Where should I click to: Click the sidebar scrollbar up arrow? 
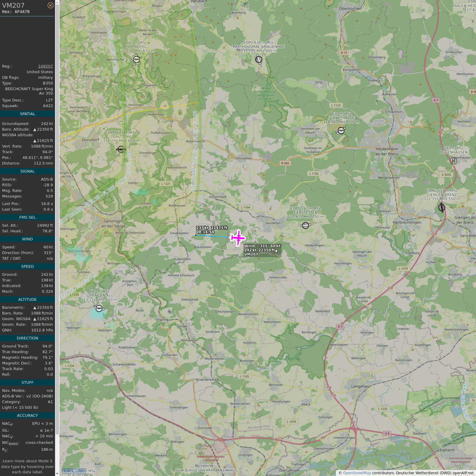point(57,2)
